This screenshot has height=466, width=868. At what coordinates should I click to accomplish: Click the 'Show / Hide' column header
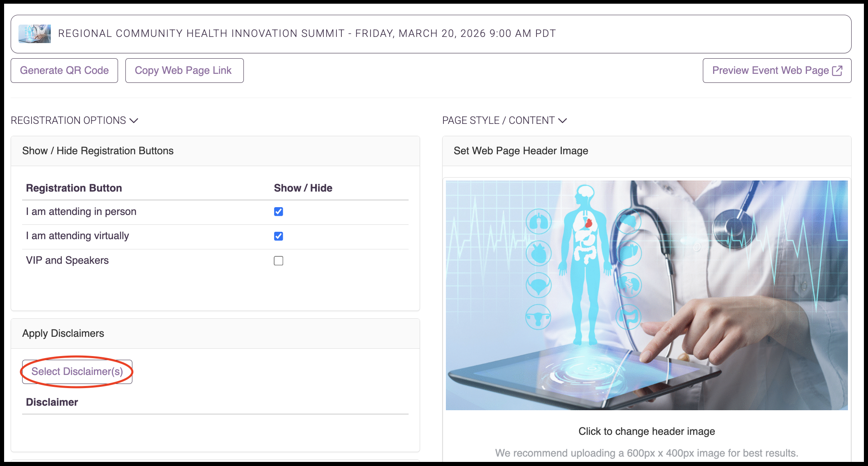[303, 188]
